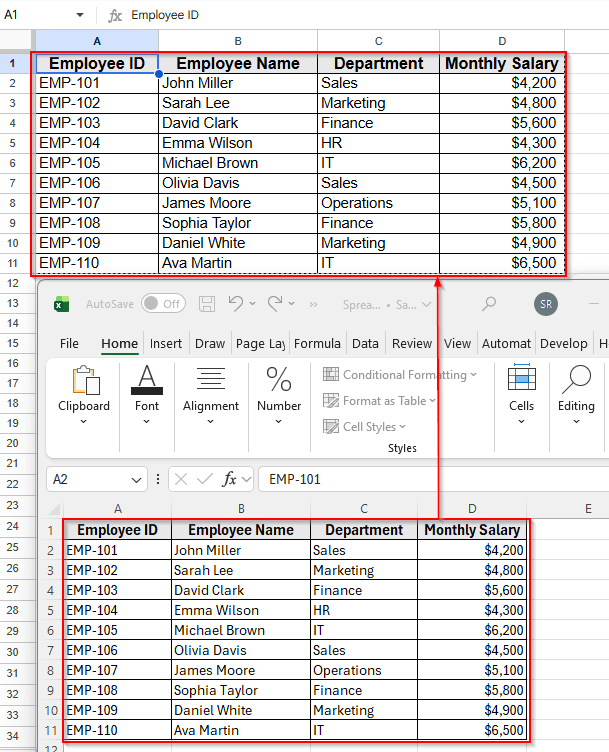Select Sheets cell EMP-104
The image size is (609, 752).
[97, 143]
